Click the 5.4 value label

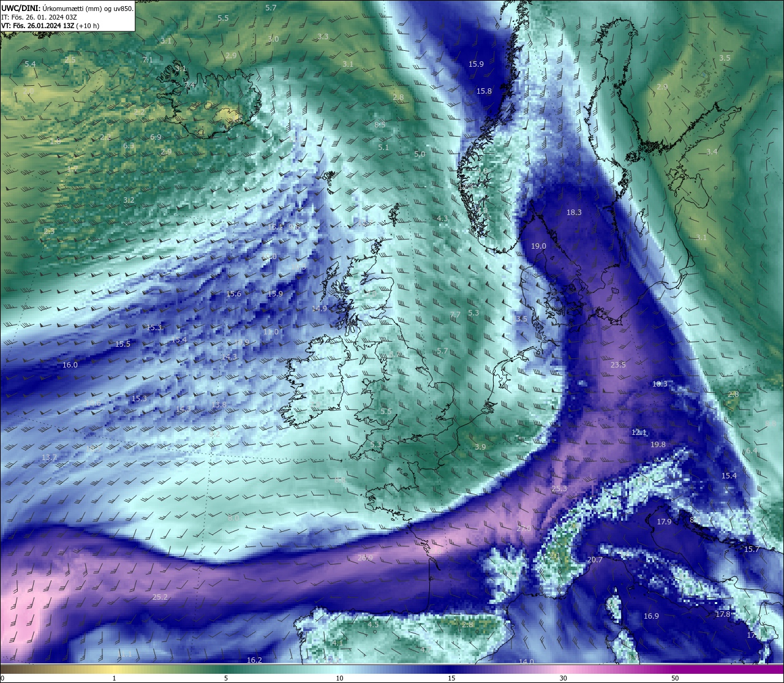click(30, 64)
